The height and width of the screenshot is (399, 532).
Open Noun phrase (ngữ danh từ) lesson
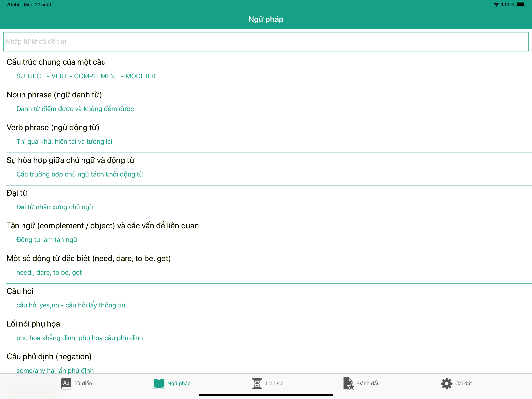(x=54, y=95)
